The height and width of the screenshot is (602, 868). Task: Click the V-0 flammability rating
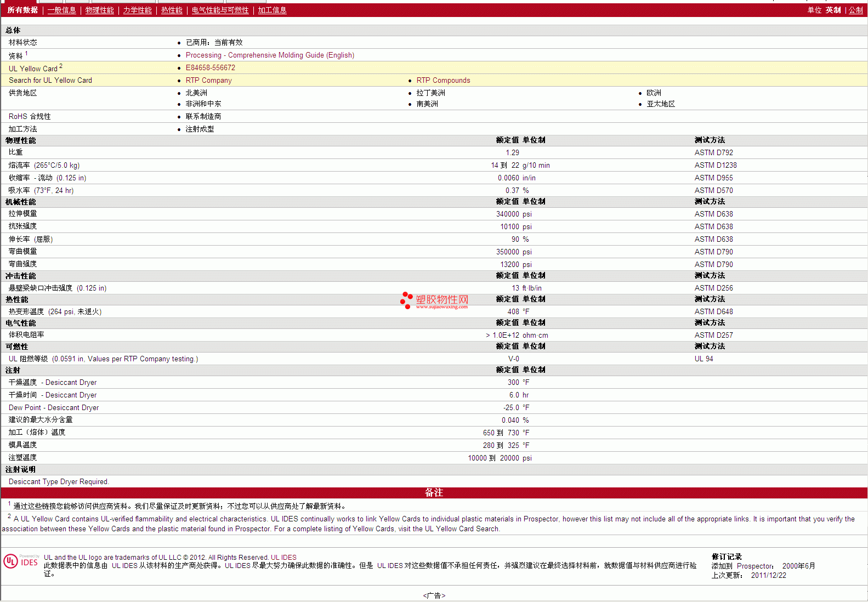tap(513, 359)
